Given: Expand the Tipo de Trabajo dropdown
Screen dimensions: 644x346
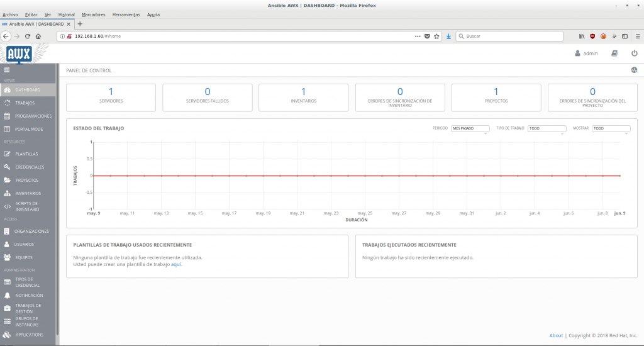Looking at the screenshot, I should [547, 128].
